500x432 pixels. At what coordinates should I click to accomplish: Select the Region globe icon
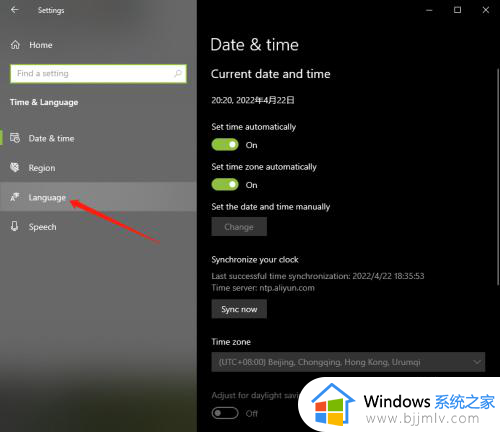point(15,167)
